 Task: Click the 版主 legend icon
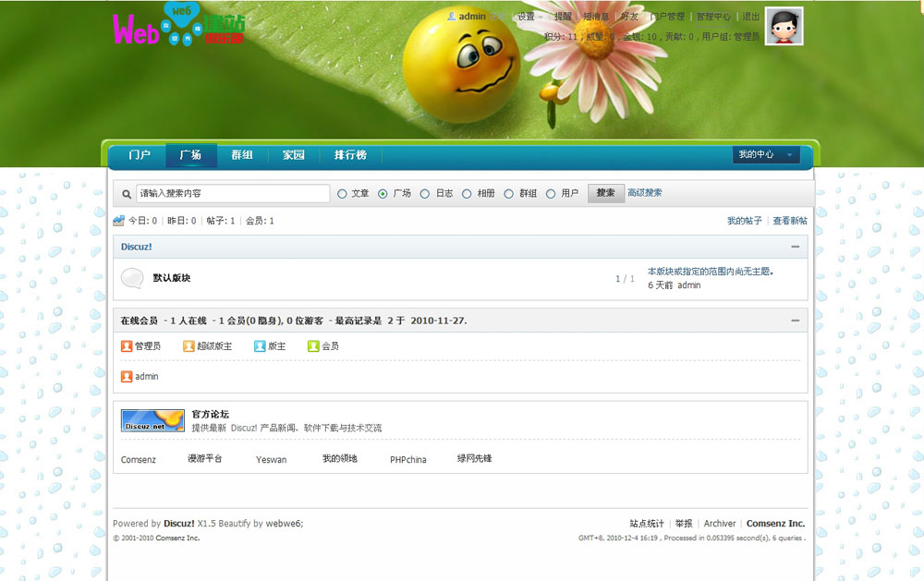(260, 345)
